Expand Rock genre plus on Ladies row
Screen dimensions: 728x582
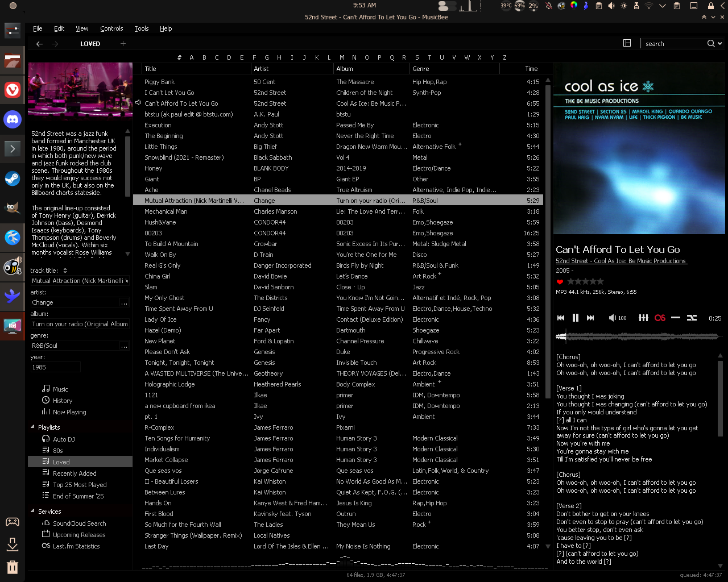click(x=429, y=522)
